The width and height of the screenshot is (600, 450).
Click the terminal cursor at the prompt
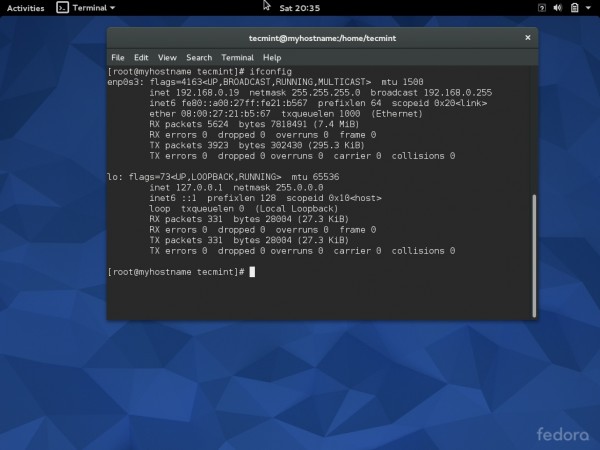(252, 272)
